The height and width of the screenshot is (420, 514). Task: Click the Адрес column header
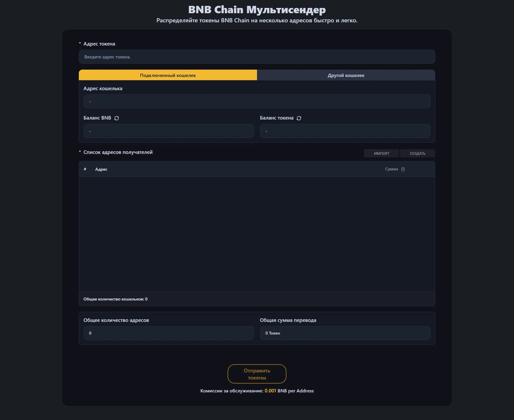click(101, 169)
